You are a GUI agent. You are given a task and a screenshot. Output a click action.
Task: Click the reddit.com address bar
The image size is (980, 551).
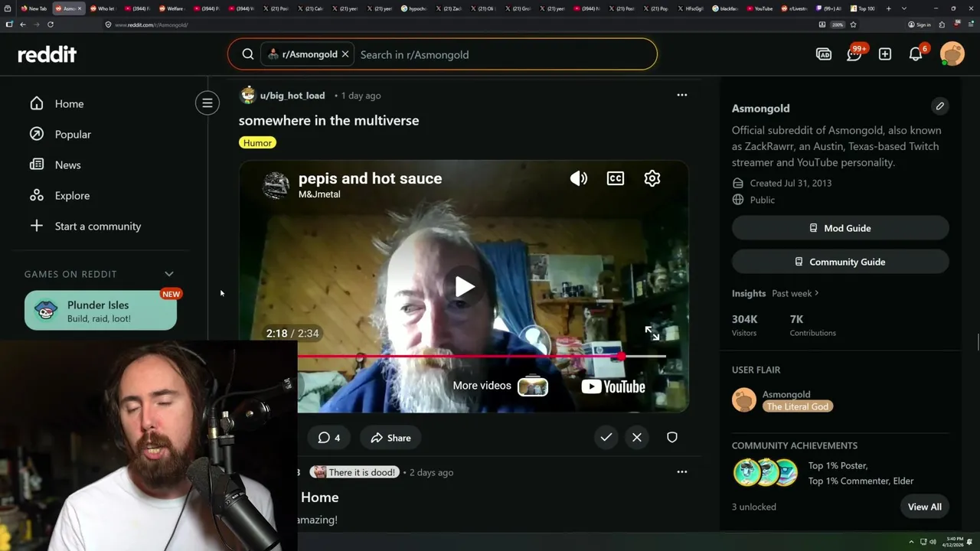tap(459, 24)
